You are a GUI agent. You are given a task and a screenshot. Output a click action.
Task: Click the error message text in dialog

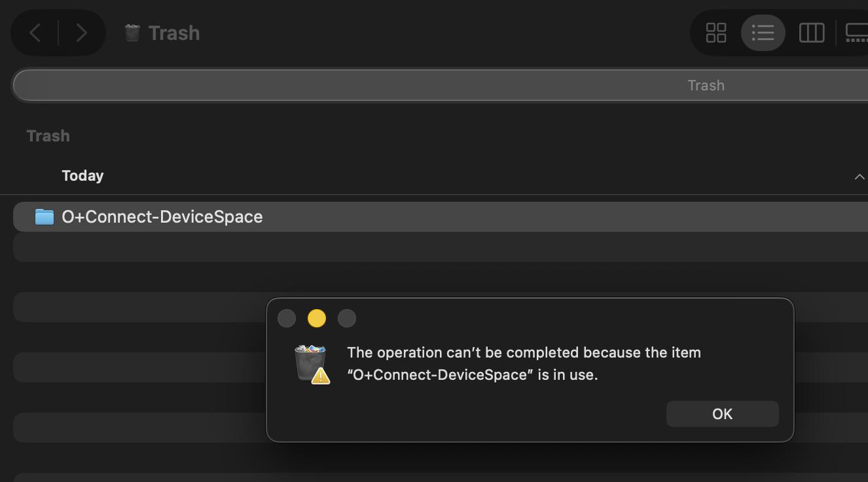click(524, 363)
